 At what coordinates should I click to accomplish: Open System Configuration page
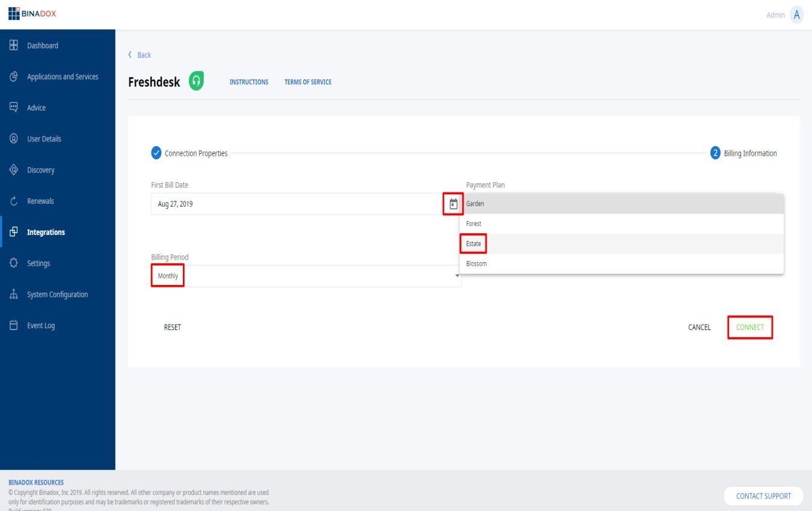(58, 295)
